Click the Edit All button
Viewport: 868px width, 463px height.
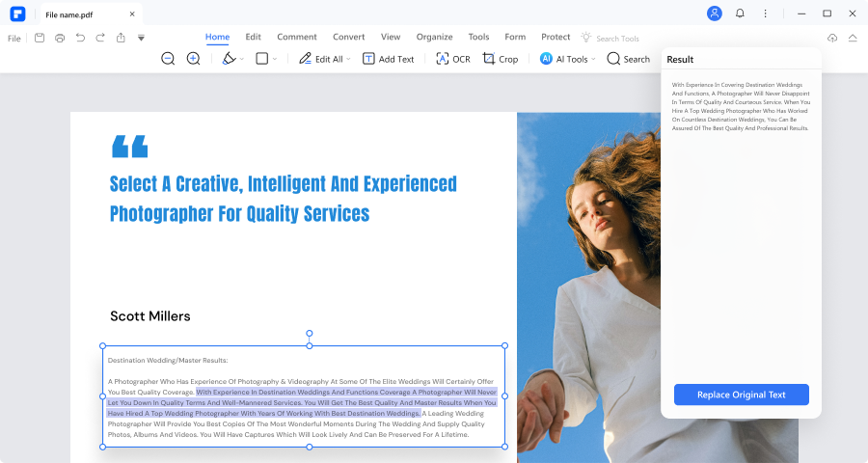[x=321, y=59]
